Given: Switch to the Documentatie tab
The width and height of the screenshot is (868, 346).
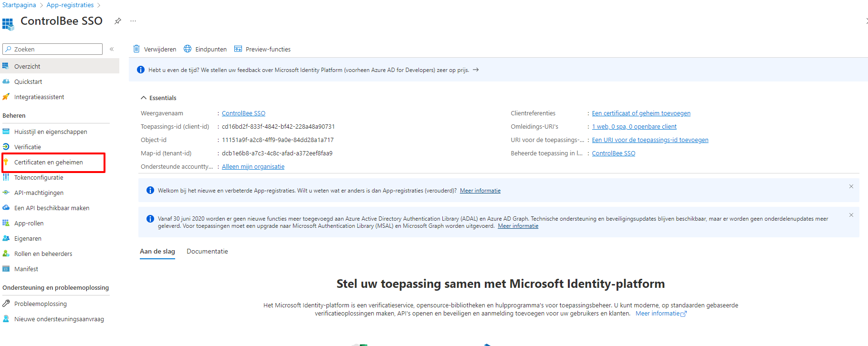Looking at the screenshot, I should pos(207,251).
